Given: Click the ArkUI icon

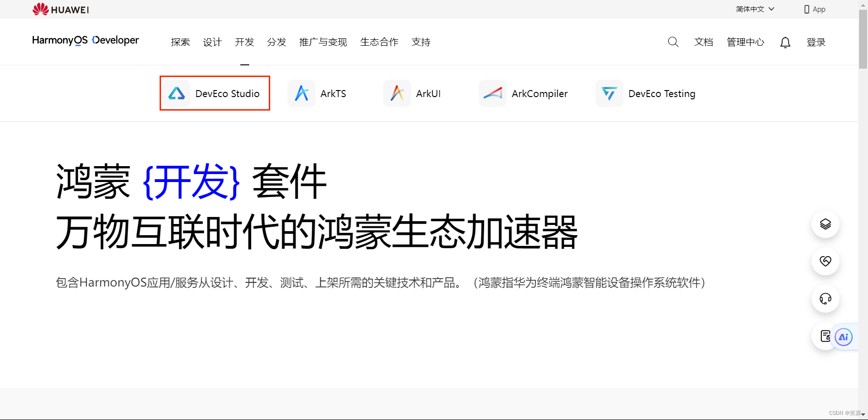Looking at the screenshot, I should tap(397, 93).
